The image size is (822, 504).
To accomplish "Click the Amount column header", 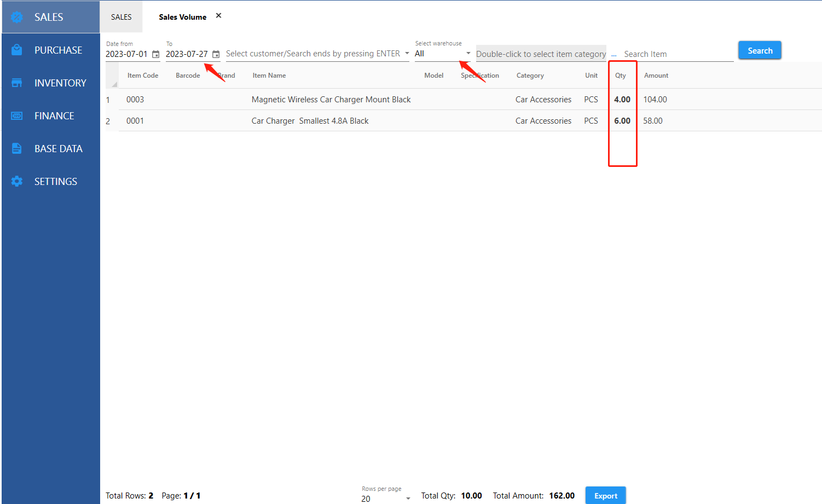I will 656,76.
